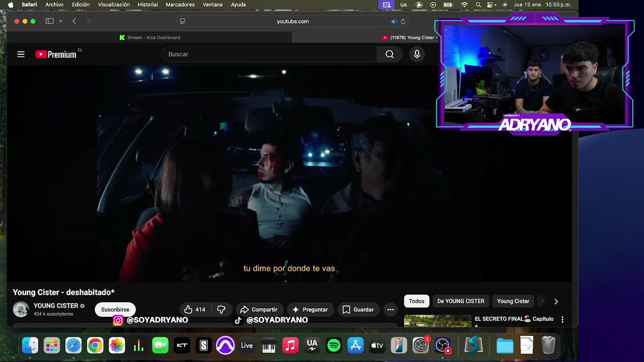Expand the sidebar tab group dropdown

coord(60,21)
